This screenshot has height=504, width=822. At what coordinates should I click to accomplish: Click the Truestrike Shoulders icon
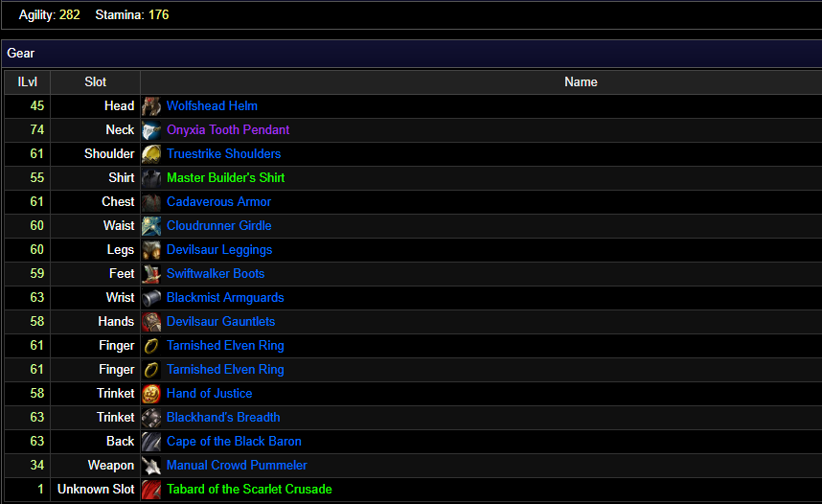click(x=151, y=154)
